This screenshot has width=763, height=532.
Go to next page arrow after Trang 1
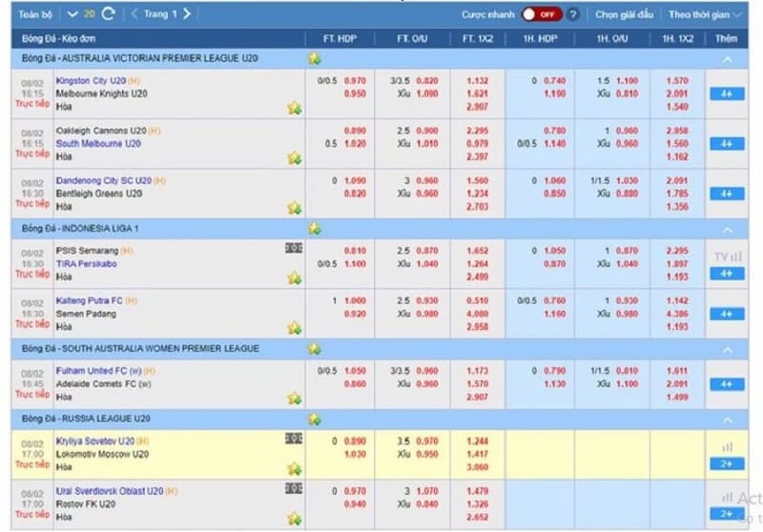[186, 14]
